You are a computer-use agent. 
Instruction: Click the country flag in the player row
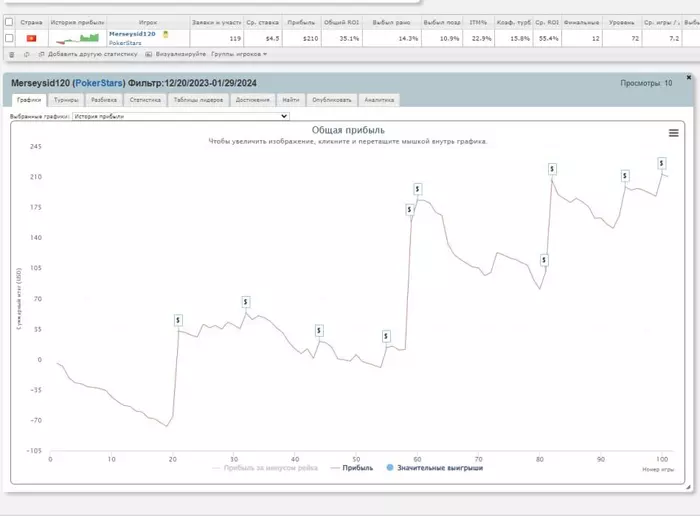click(31, 38)
